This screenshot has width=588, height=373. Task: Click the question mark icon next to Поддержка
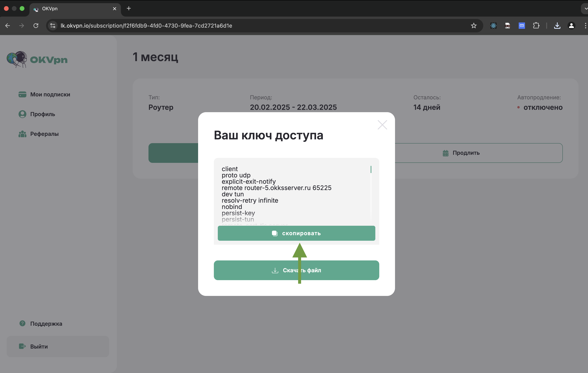(x=22, y=323)
